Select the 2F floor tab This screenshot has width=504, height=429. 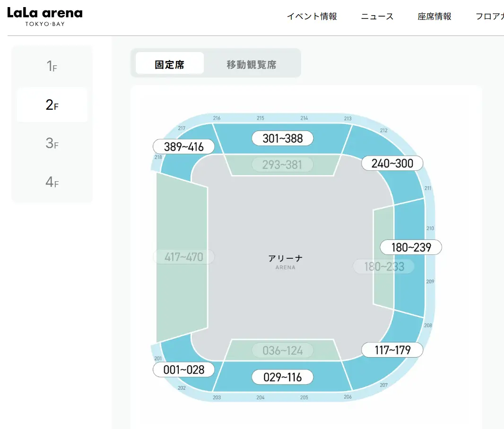52,105
